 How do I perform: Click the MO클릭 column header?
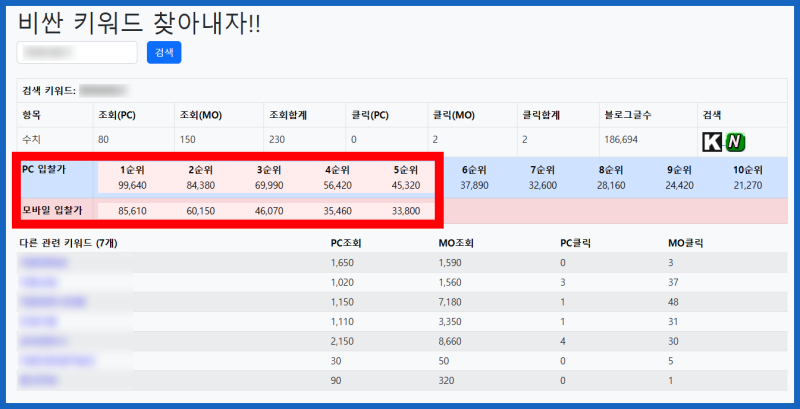pos(685,243)
